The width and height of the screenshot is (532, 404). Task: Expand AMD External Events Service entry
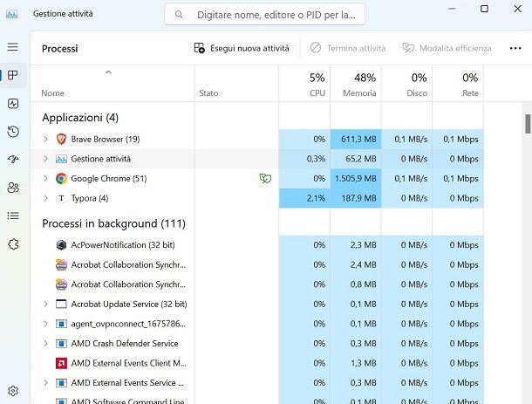[46, 383]
